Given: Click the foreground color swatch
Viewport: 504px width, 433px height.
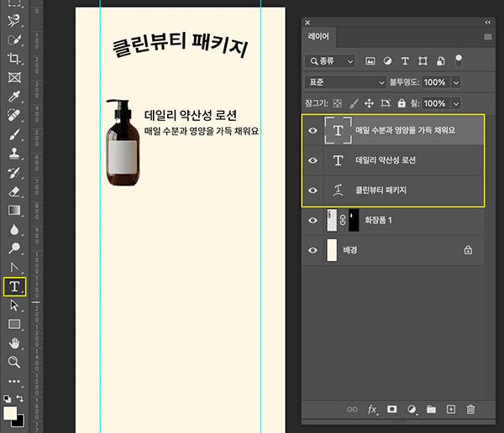Looking at the screenshot, I should (10, 413).
